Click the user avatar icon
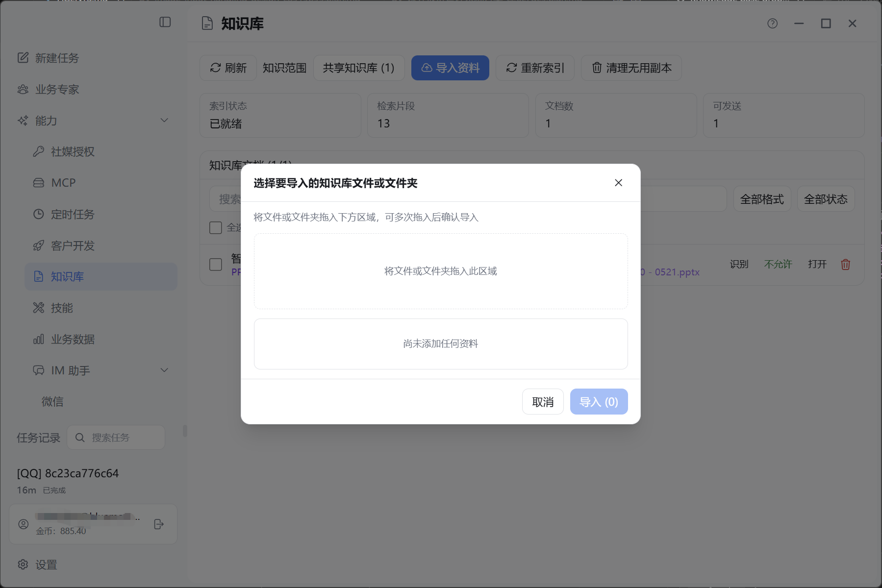Screen dimensions: 882x588 tap(24, 524)
